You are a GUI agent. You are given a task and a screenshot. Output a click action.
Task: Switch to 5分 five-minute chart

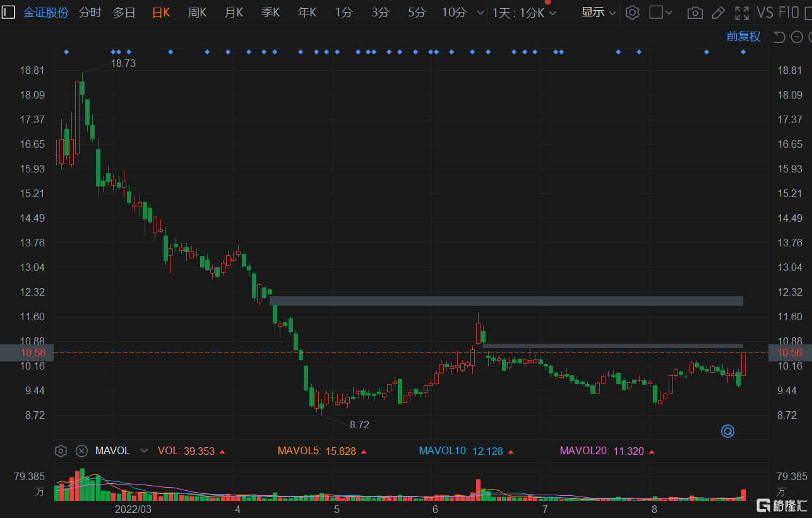(417, 12)
